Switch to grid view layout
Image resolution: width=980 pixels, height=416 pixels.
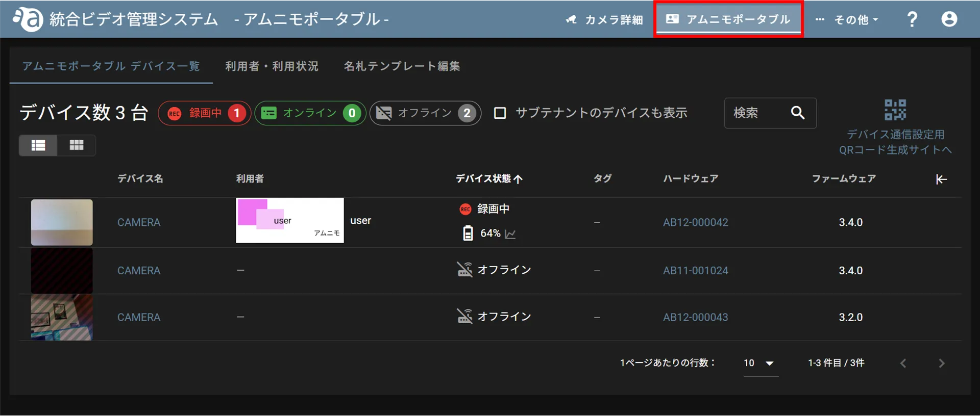click(x=77, y=145)
